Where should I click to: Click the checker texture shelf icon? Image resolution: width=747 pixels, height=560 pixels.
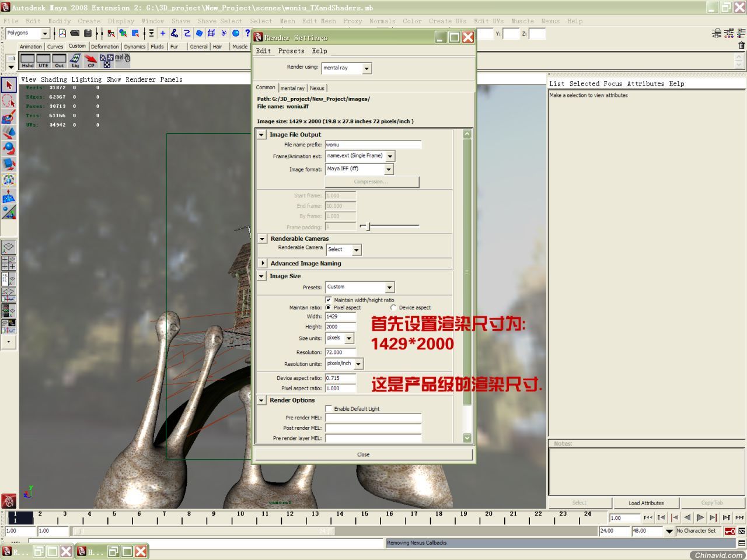106,61
